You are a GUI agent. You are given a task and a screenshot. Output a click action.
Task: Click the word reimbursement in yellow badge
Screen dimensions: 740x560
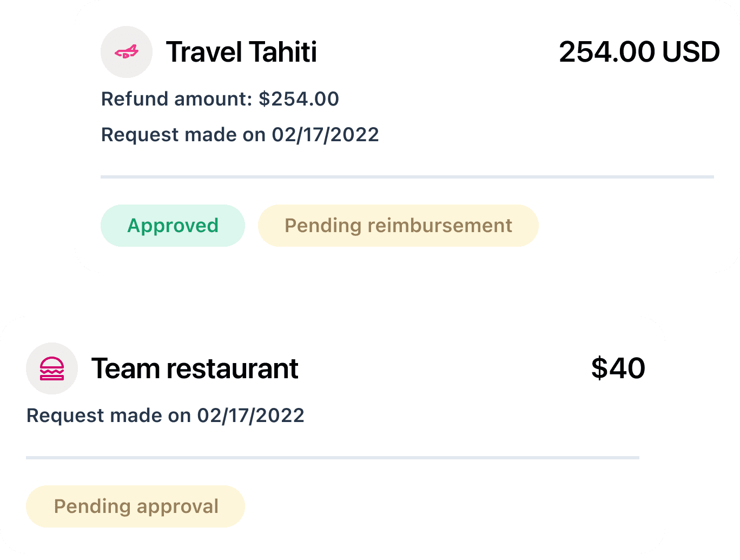440,226
